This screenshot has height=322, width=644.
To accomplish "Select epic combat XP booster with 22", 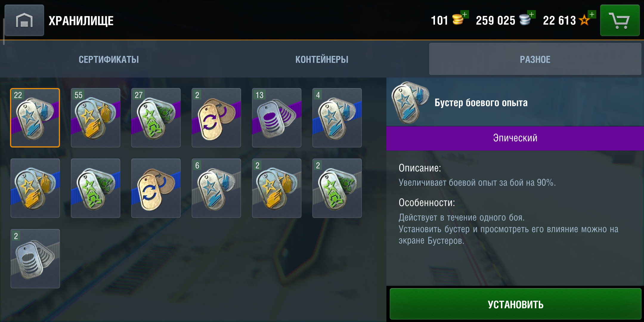I will pyautogui.click(x=35, y=118).
